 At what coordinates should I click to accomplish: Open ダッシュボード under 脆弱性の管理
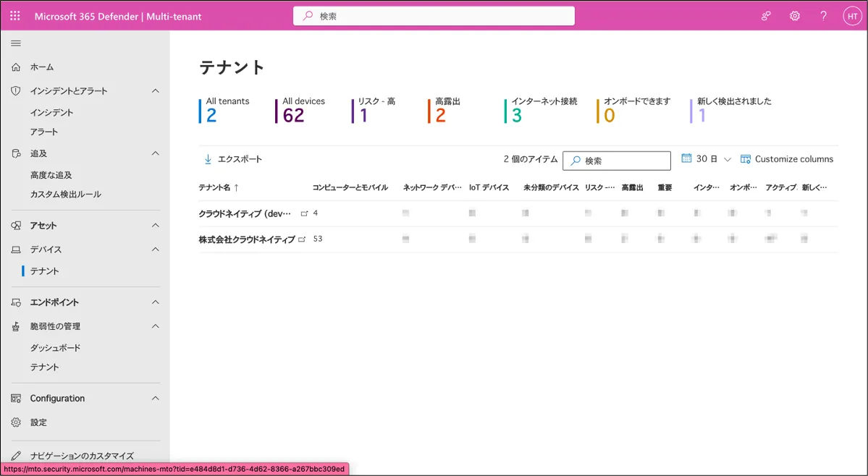pos(55,348)
